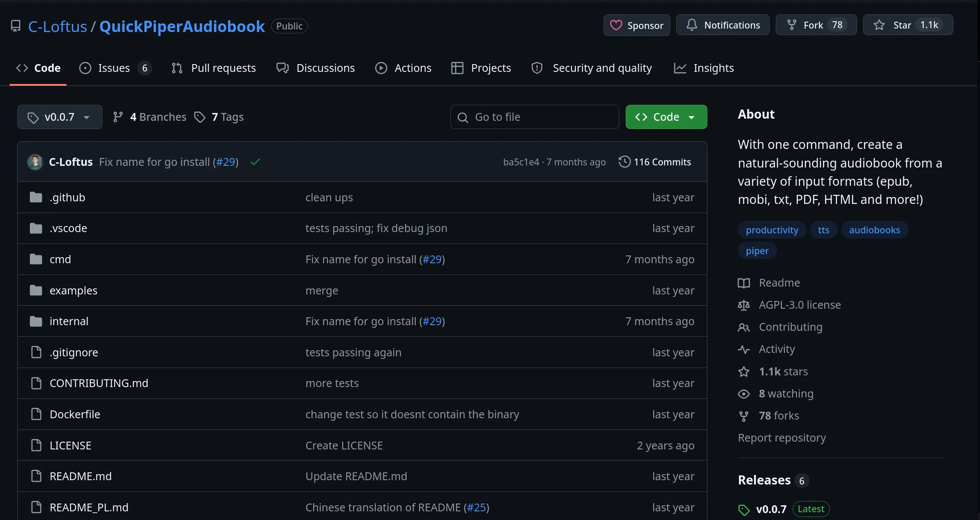Select the piper topic tag

point(757,251)
